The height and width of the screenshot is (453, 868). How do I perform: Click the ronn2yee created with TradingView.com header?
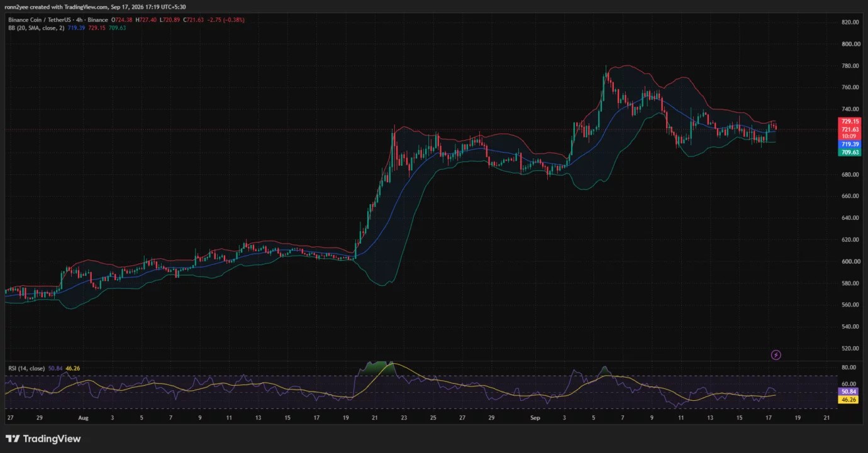point(96,7)
